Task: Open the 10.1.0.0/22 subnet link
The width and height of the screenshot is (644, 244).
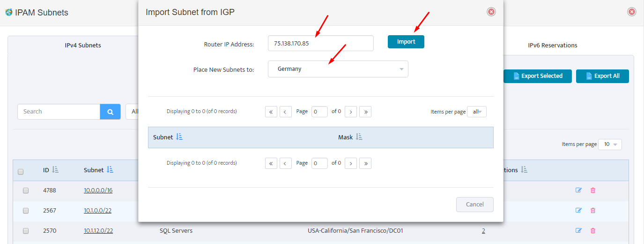Action: pos(98,211)
